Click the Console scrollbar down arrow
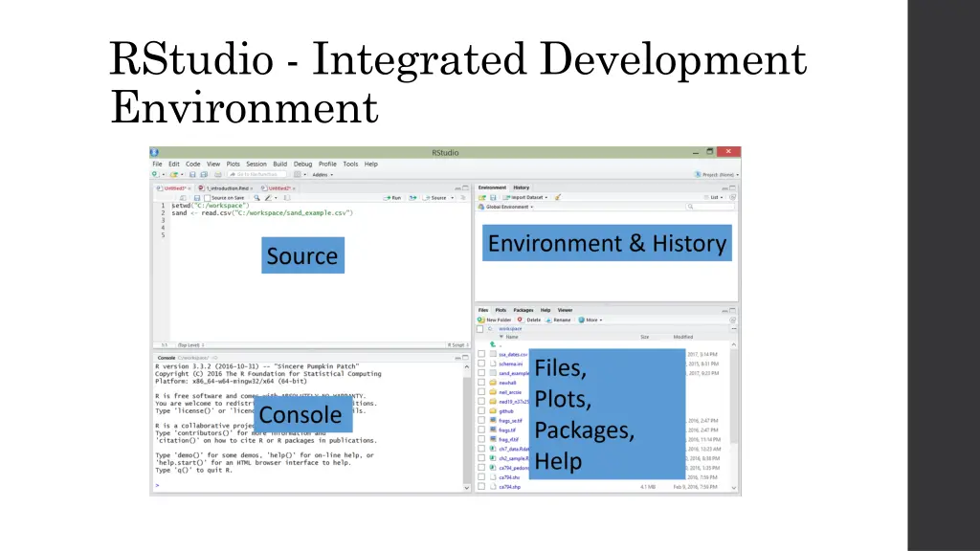This screenshot has height=551, width=980. point(466,487)
